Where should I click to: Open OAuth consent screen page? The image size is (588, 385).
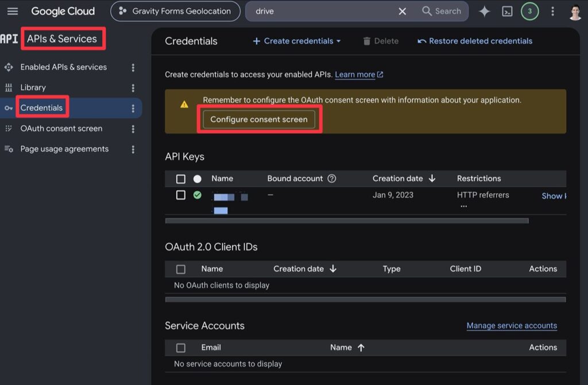tap(61, 128)
